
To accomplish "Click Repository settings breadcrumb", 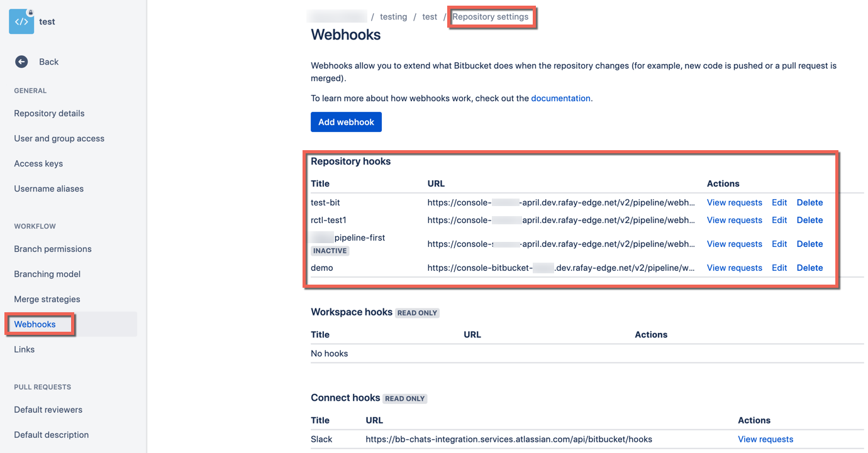I will pos(491,17).
